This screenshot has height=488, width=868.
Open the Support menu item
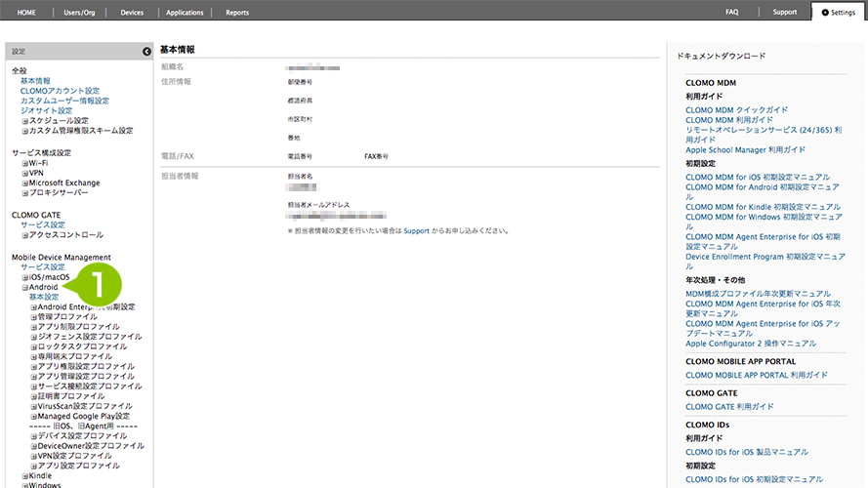point(785,12)
